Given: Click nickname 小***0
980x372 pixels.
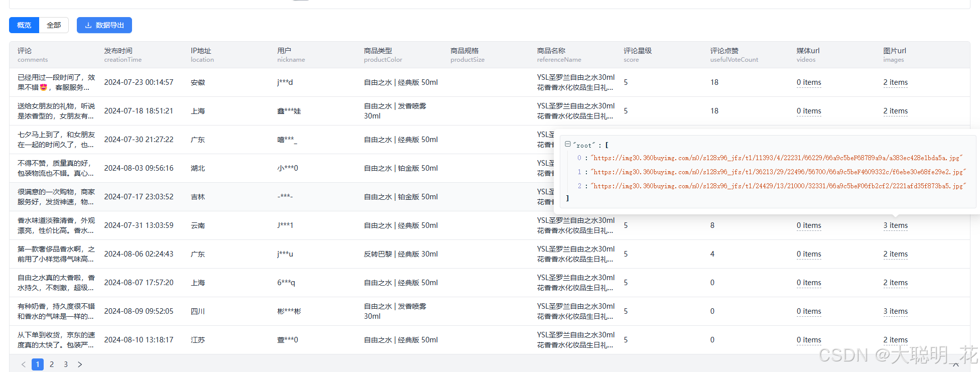Looking at the screenshot, I should point(288,168).
